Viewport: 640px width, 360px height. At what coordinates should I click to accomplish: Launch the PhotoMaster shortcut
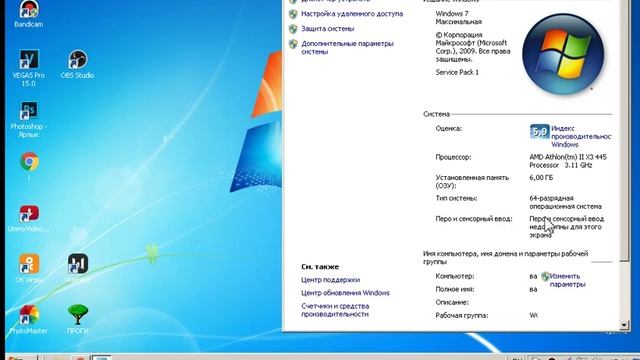point(29,319)
